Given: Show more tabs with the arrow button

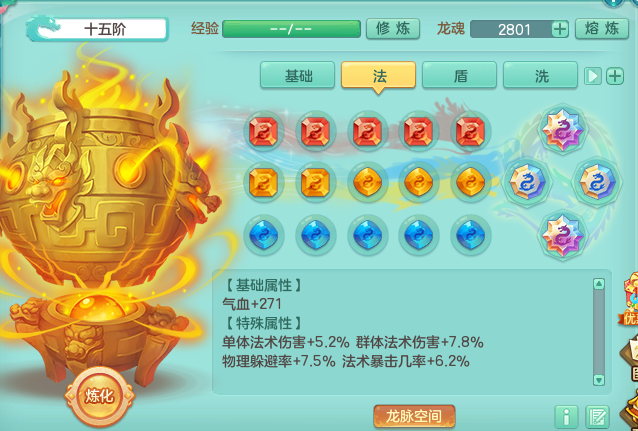Looking at the screenshot, I should (x=592, y=76).
